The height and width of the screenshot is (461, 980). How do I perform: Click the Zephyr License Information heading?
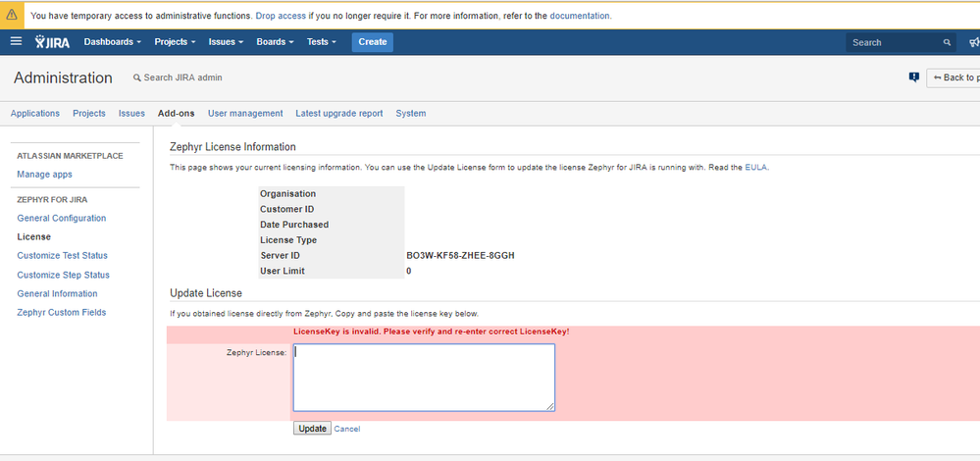[232, 147]
